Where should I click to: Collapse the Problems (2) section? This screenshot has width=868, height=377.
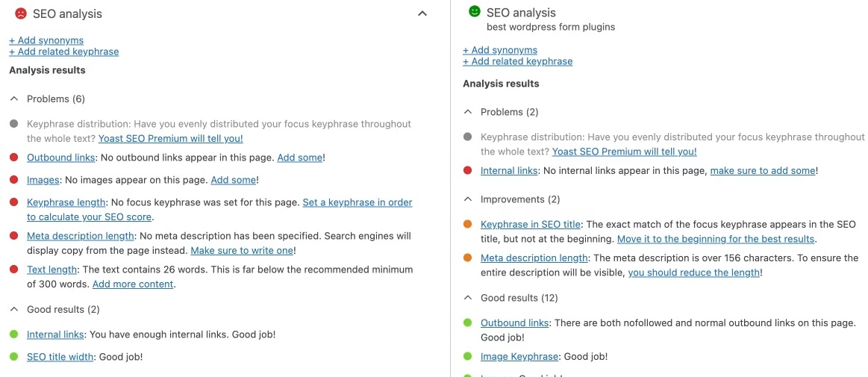point(468,113)
